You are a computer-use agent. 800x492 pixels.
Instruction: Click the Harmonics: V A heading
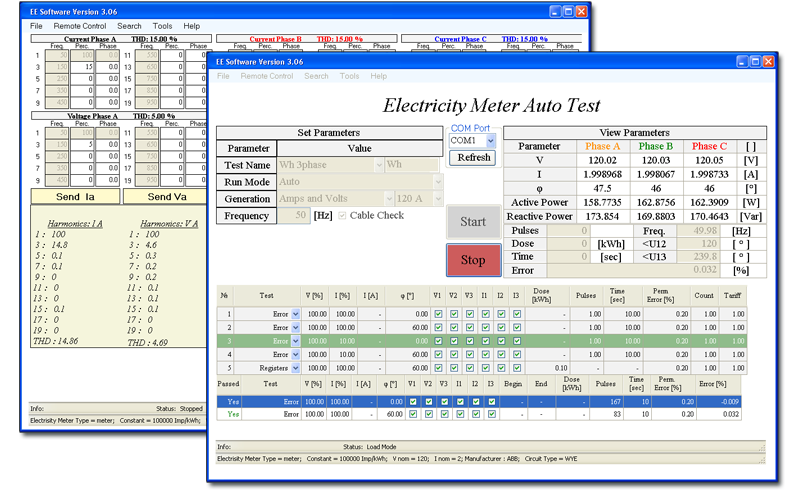169,224
